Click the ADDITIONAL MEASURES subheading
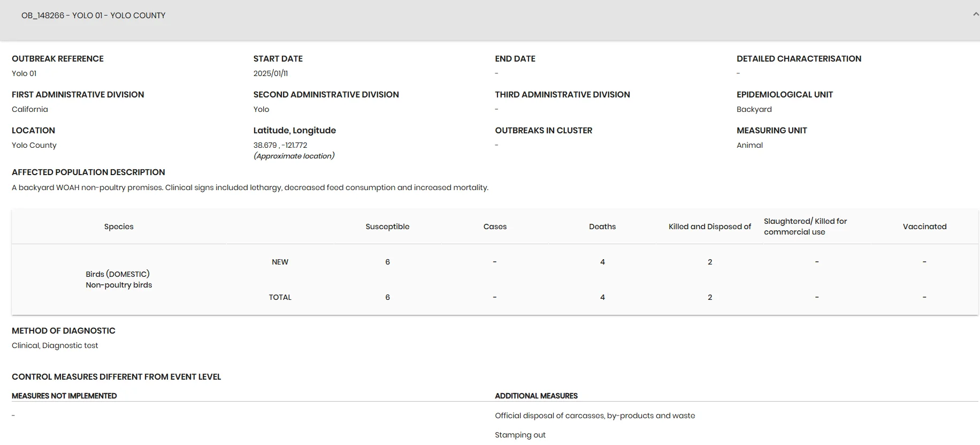Image resolution: width=980 pixels, height=445 pixels. 537,396
